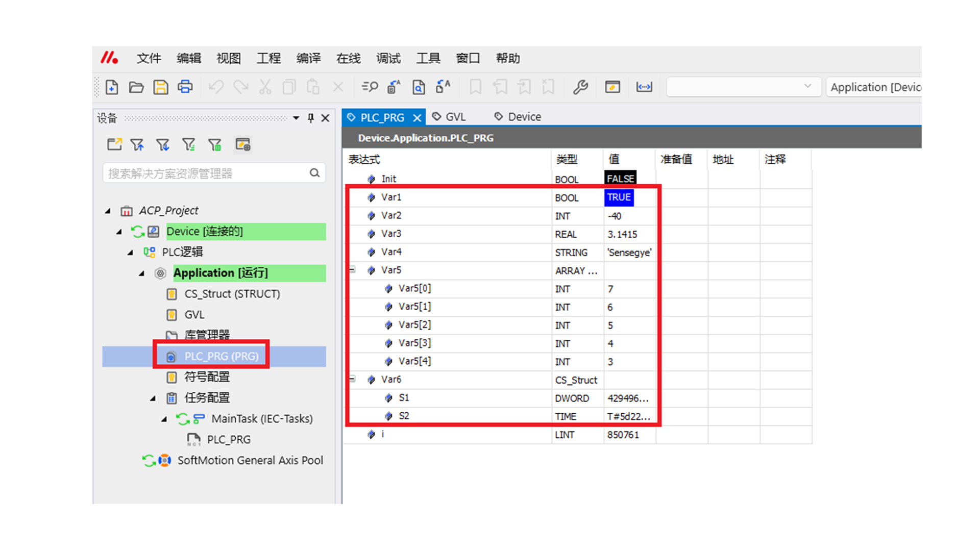
Task: Open the 视图 menu
Action: [229, 58]
